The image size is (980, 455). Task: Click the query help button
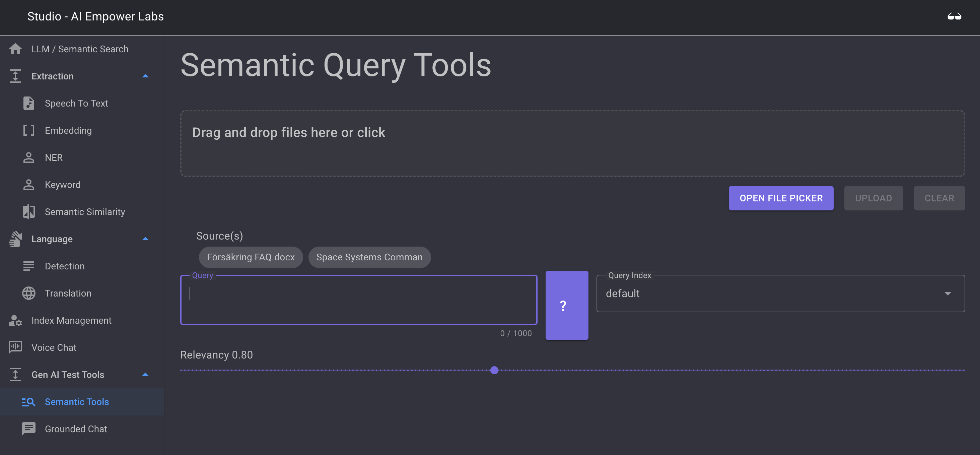(563, 305)
